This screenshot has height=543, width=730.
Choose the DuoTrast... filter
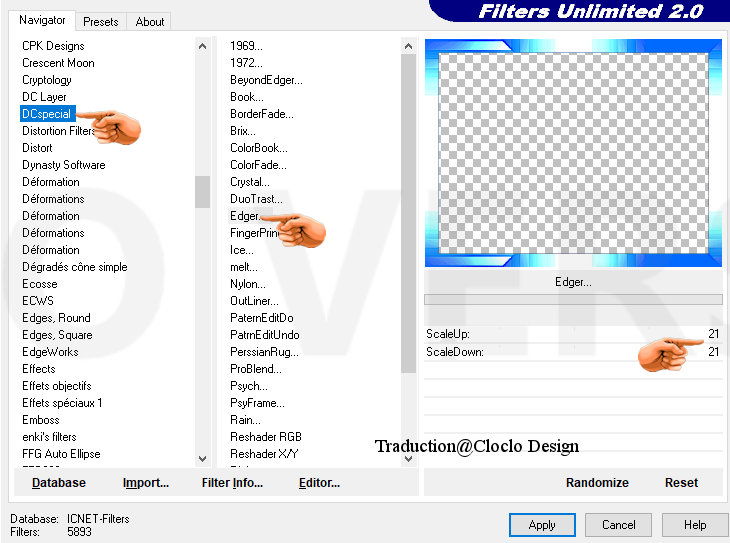(x=256, y=199)
